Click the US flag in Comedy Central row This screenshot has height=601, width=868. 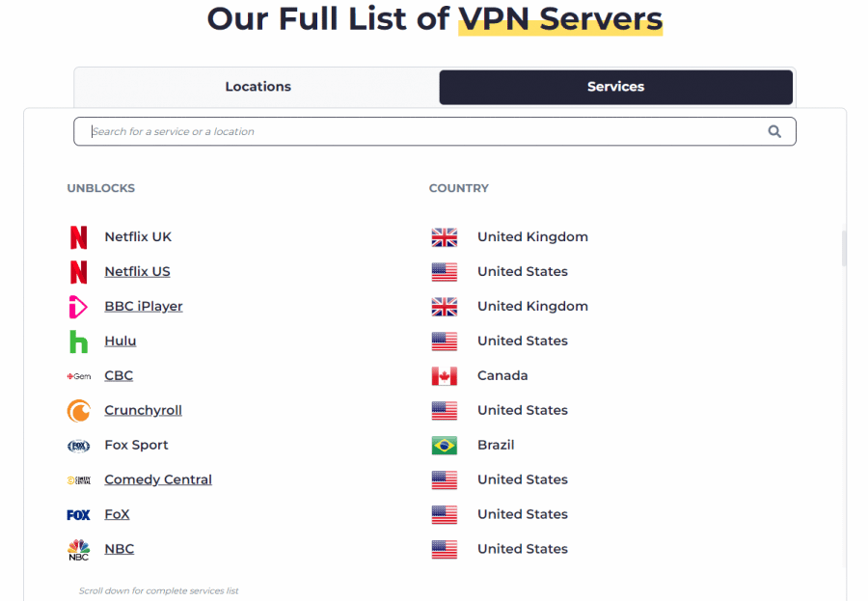[x=445, y=480]
